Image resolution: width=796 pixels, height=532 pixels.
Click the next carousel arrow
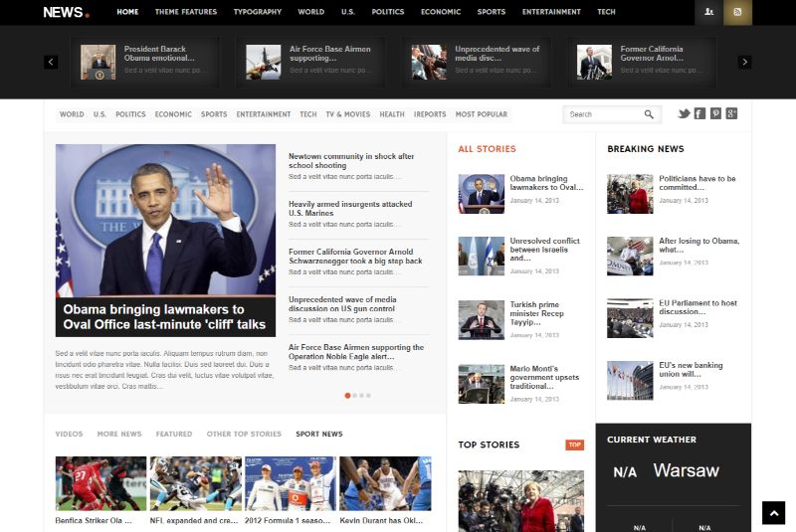744,62
